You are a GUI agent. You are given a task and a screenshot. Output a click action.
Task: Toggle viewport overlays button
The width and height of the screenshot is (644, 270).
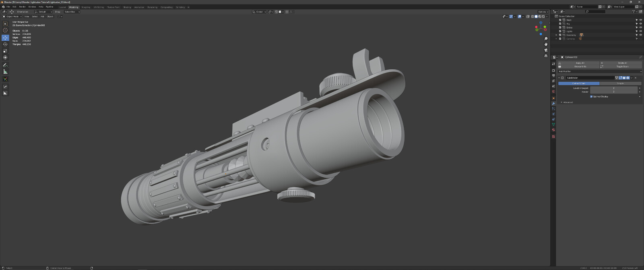[x=519, y=17]
